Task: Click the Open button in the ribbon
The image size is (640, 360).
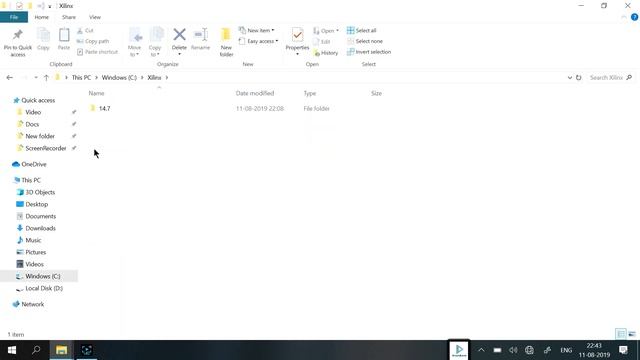Action: (326, 31)
